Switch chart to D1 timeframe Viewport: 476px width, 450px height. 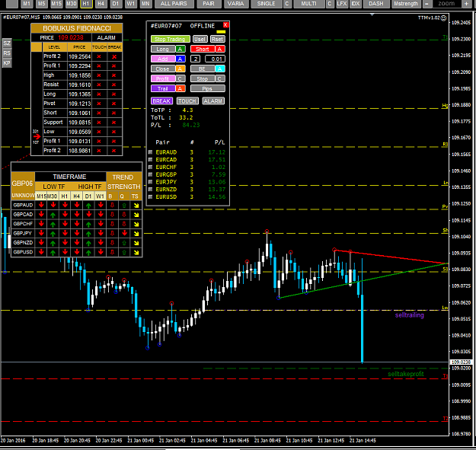[x=116, y=4]
